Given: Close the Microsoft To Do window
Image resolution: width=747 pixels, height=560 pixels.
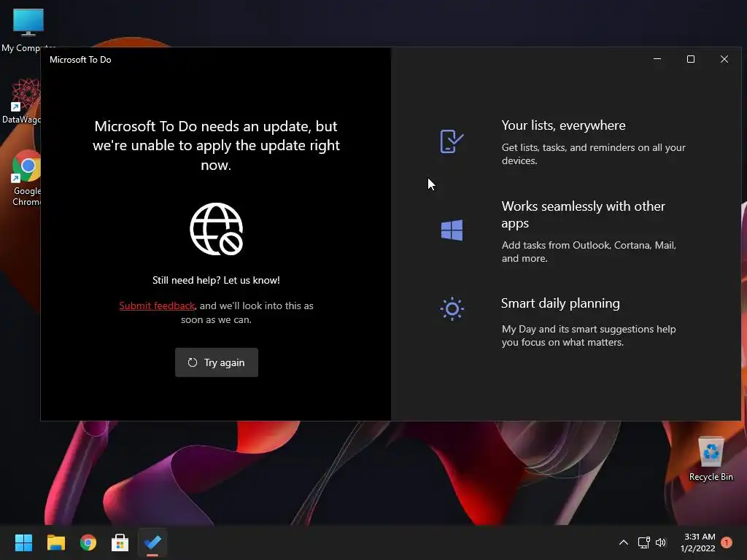Looking at the screenshot, I should click(x=724, y=59).
